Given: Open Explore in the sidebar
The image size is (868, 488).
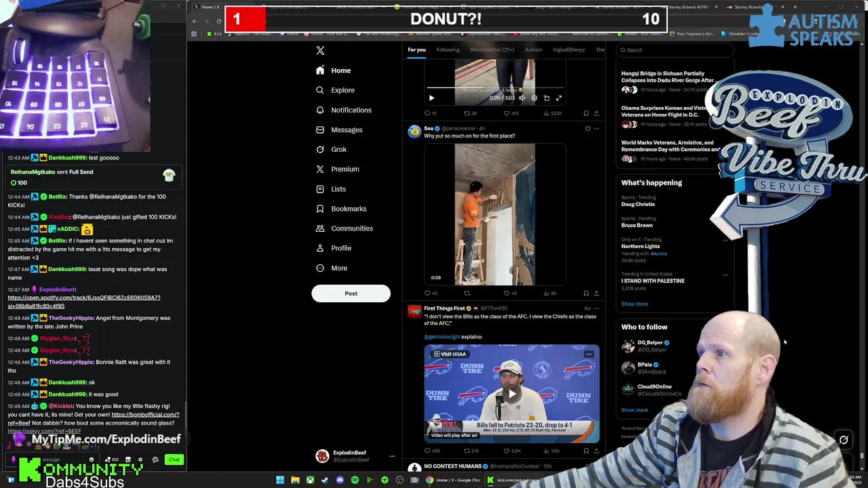Looking at the screenshot, I should 335,90.
